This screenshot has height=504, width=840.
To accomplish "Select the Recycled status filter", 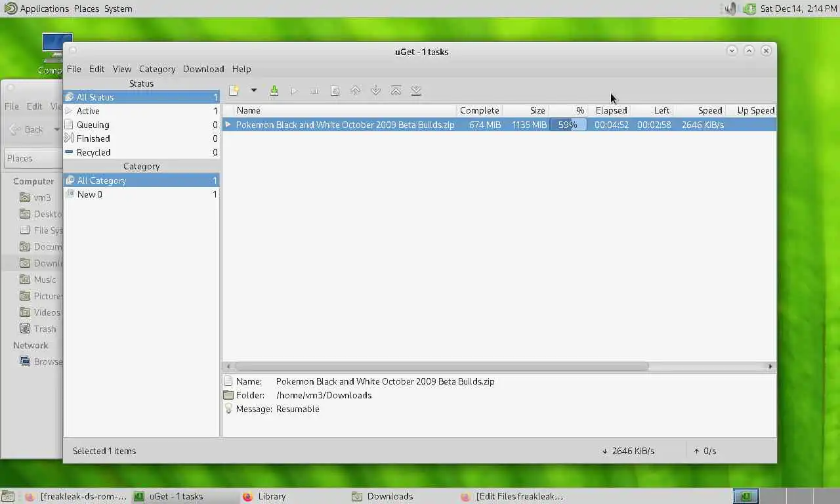I will click(x=141, y=152).
